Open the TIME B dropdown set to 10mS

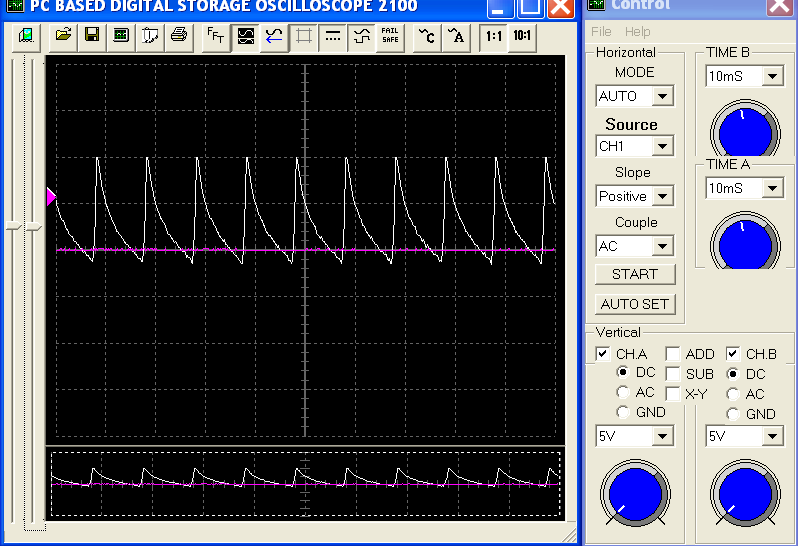772,77
